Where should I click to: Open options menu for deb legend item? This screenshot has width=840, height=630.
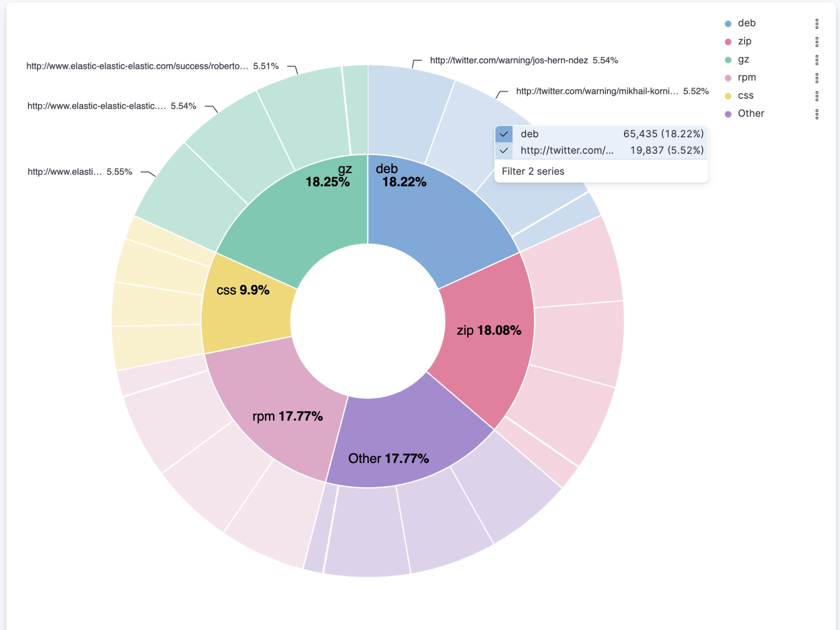point(816,24)
